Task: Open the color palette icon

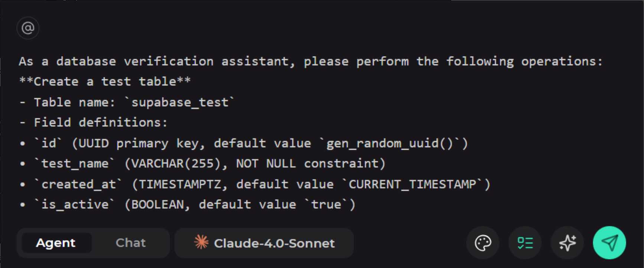Action: coord(482,243)
